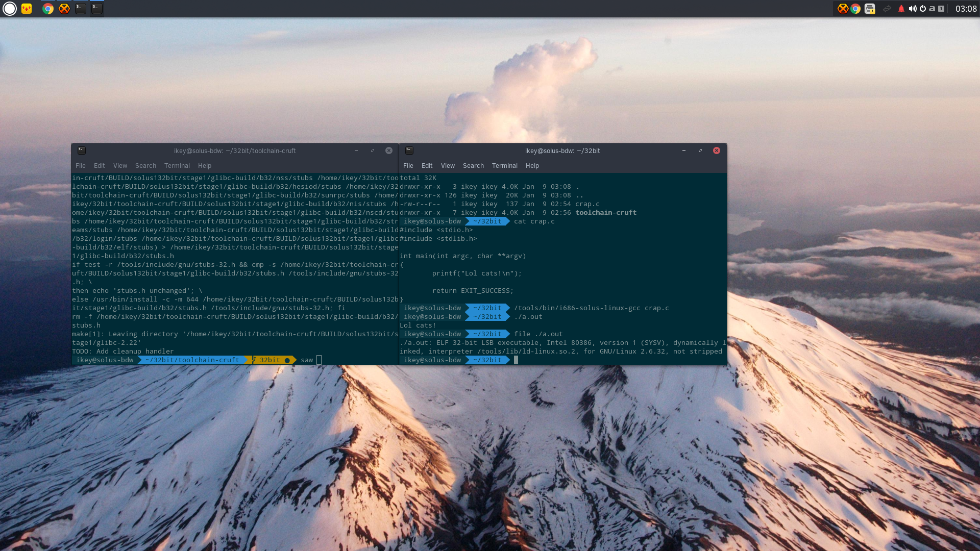Launch the yellow card game icon in panel
This screenshot has width=980, height=551.
click(27, 9)
